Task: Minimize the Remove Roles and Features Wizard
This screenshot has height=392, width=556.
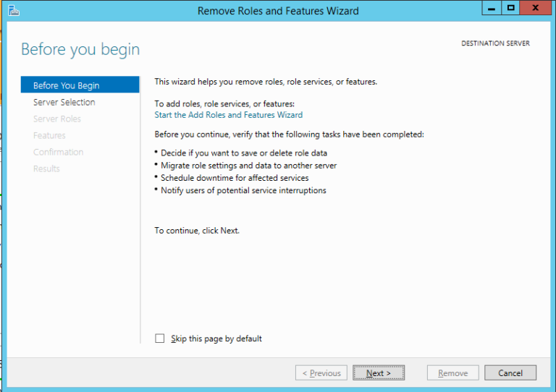Action: 491,8
